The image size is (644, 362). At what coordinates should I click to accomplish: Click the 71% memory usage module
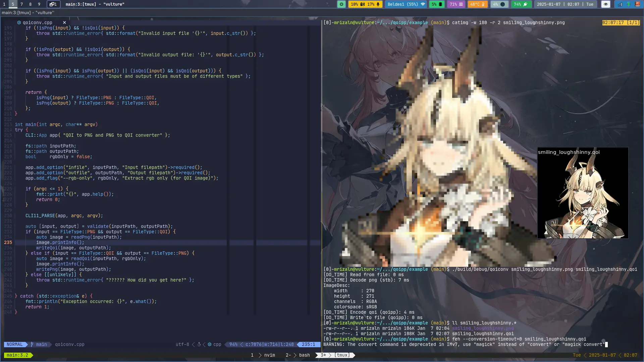click(x=456, y=4)
